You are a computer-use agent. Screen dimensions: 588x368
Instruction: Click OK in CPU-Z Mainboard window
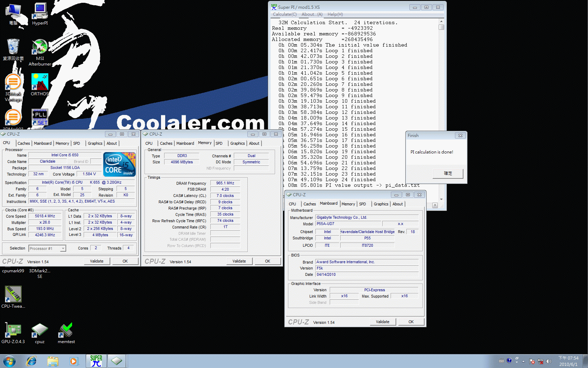pos(411,322)
